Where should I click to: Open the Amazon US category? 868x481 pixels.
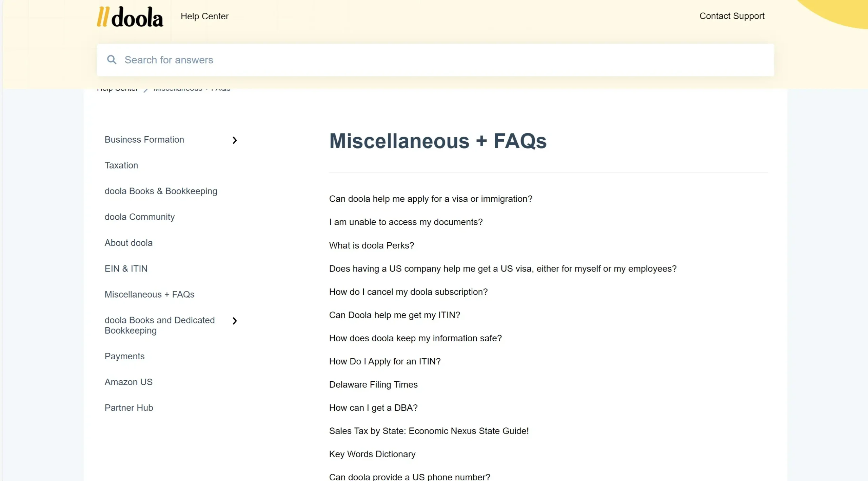point(129,382)
